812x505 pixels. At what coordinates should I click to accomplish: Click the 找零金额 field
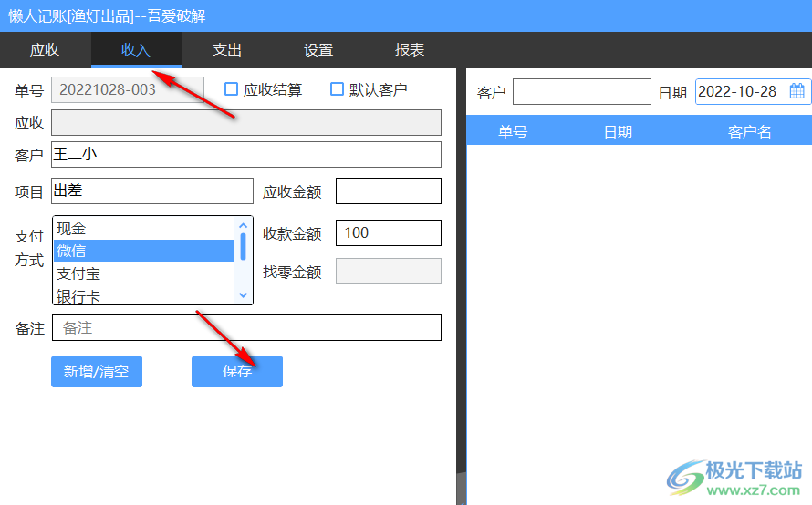[389, 271]
